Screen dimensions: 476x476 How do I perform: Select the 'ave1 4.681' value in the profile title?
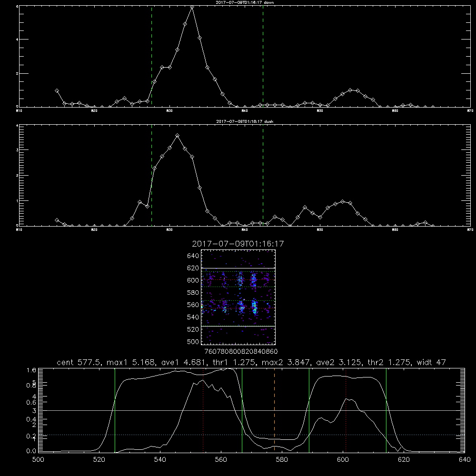point(184,362)
